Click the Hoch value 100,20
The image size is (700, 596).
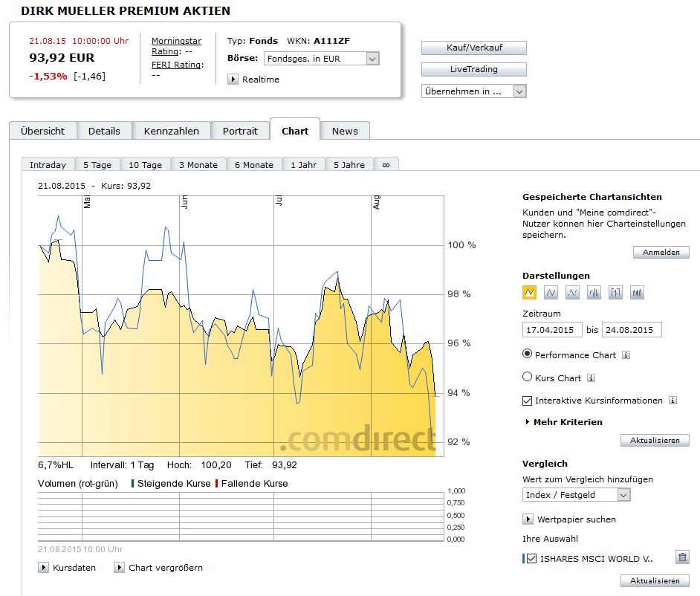[x=216, y=465]
